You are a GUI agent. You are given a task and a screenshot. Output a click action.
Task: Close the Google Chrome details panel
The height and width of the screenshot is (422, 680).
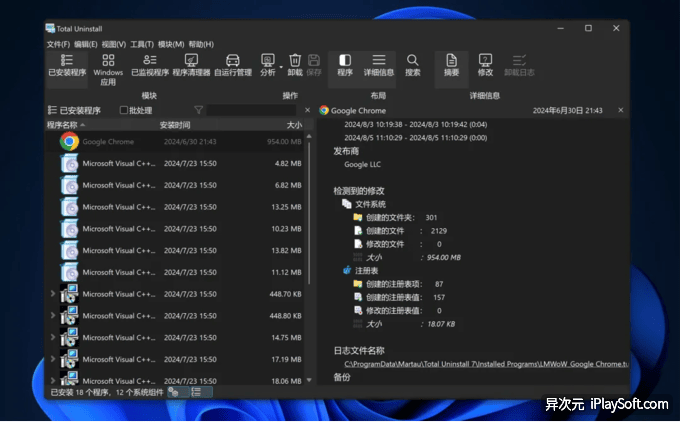[621, 110]
